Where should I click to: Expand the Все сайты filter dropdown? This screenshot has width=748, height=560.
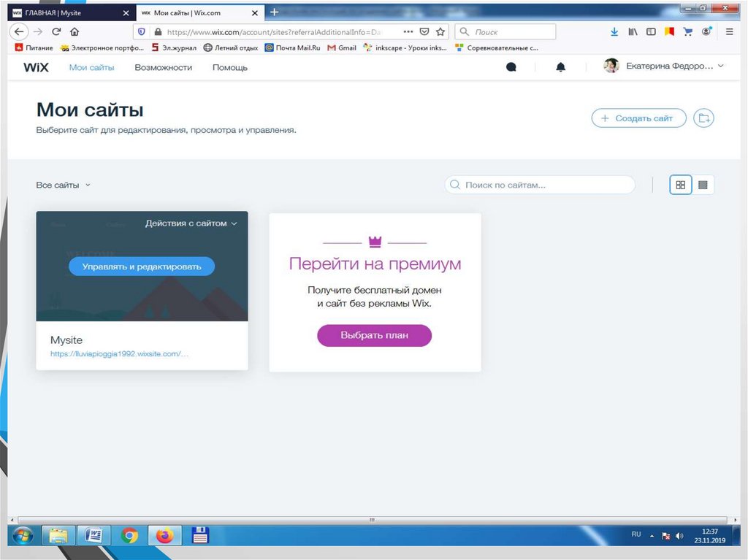click(63, 185)
